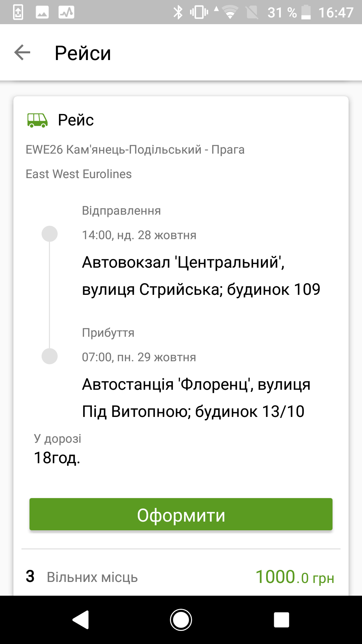Image resolution: width=362 pixels, height=644 pixels.
Task: Tap the battery indicator in status bar
Action: tap(306, 12)
